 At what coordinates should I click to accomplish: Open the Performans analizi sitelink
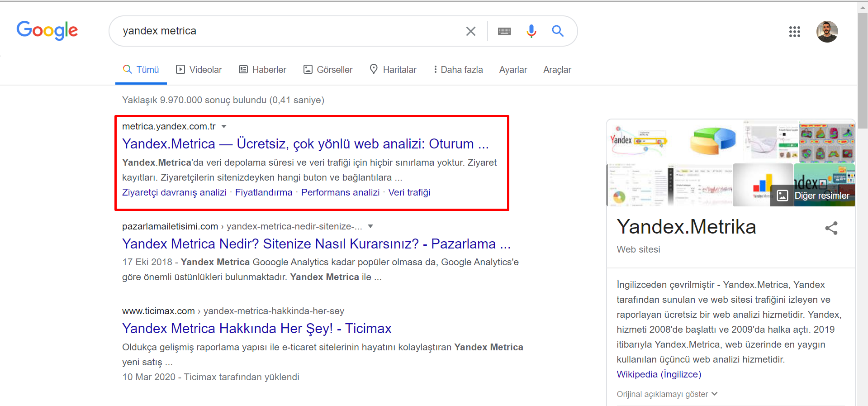(341, 192)
